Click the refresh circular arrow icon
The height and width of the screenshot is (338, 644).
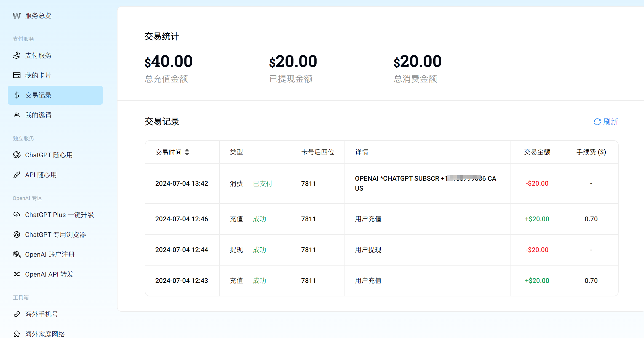[597, 122]
